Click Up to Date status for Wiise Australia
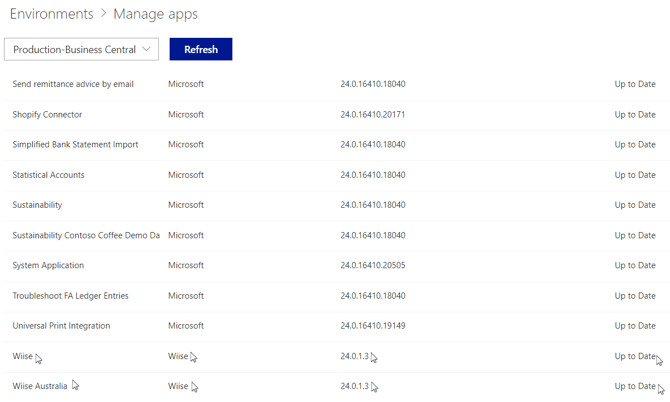 click(634, 386)
